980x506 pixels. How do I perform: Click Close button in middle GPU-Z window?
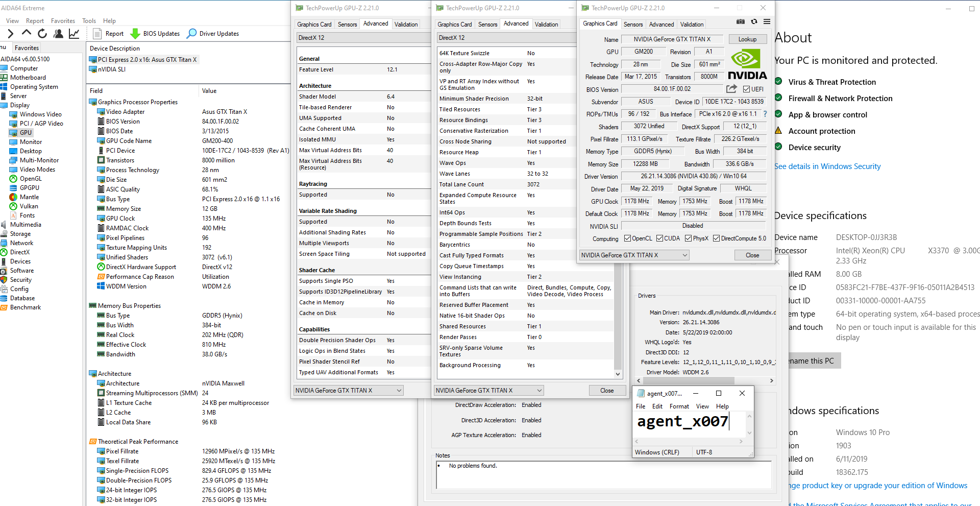607,391
